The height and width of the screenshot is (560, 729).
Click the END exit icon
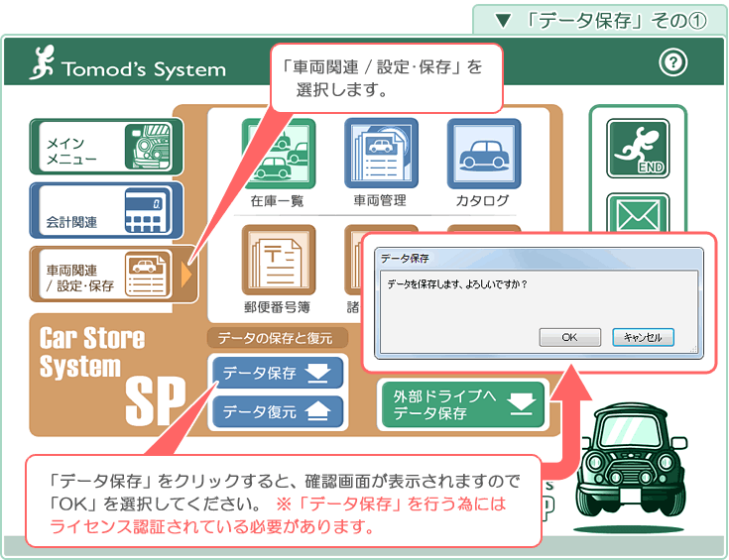638,149
